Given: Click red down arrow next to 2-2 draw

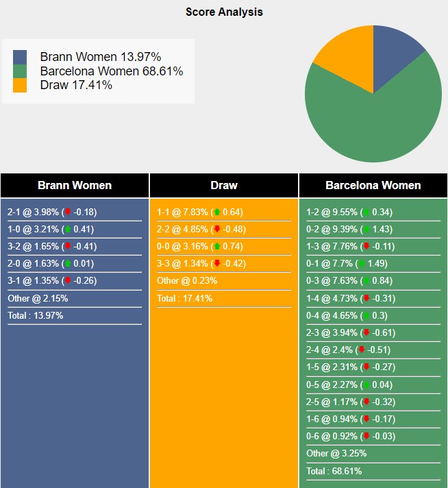Looking at the screenshot, I should [x=217, y=229].
